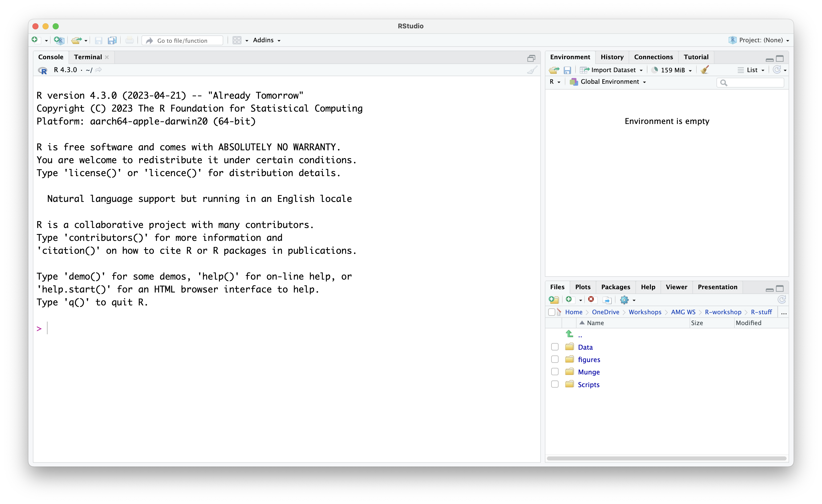Screen dimensions: 822x504
Task: Maximize the Files pane
Action: click(780, 288)
